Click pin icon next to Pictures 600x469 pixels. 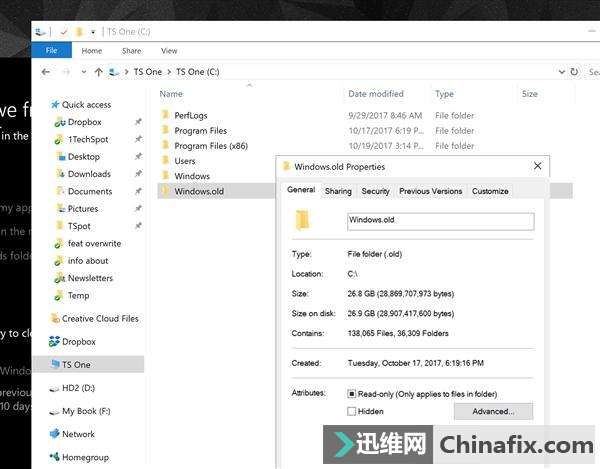[x=138, y=208]
